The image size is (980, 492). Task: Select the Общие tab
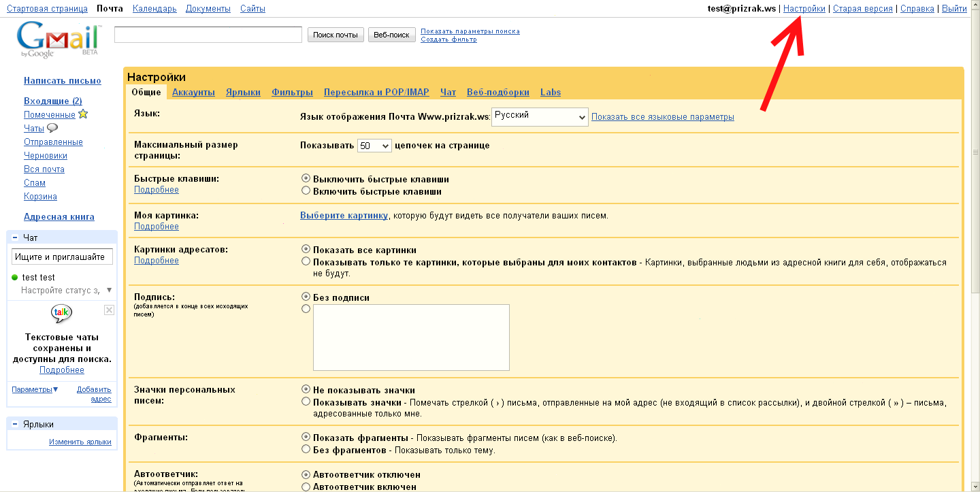point(146,92)
